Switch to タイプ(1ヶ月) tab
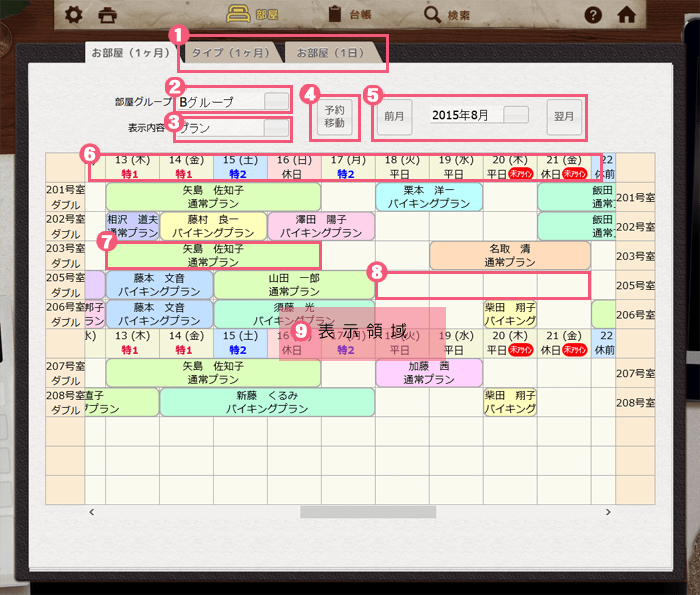The image size is (700, 595). (x=230, y=52)
